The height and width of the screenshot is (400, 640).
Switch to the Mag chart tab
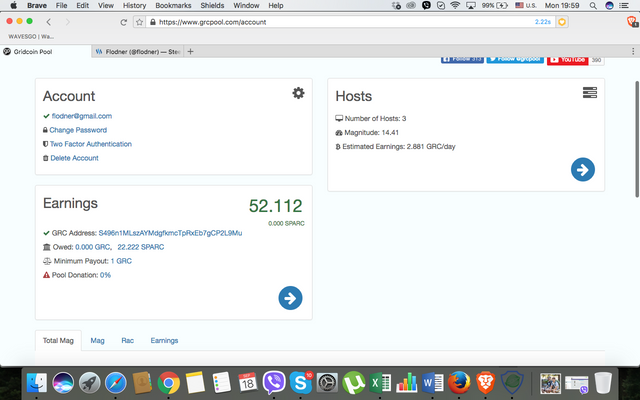point(97,341)
